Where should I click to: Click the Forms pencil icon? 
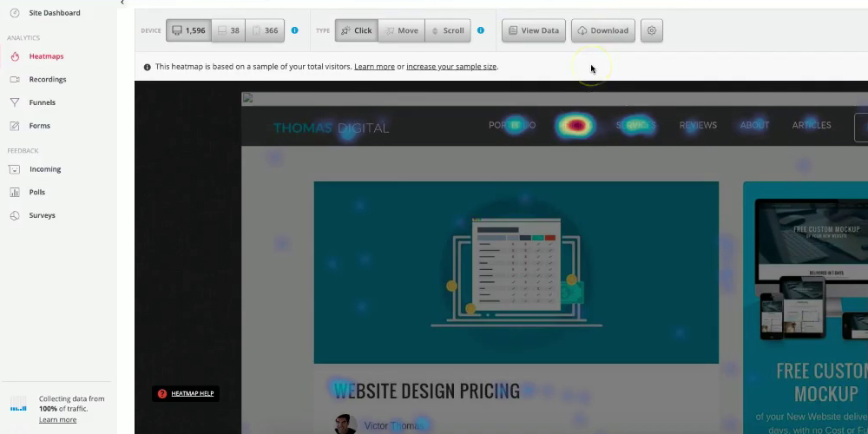pos(15,126)
